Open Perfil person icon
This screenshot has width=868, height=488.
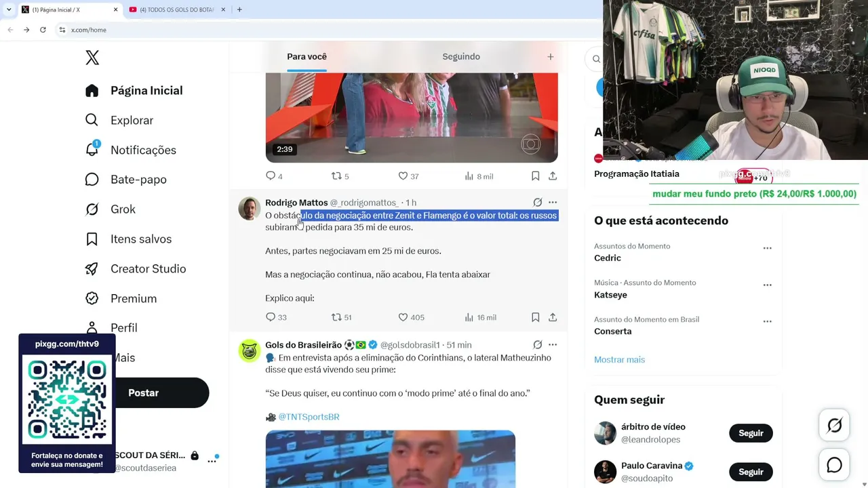point(92,328)
